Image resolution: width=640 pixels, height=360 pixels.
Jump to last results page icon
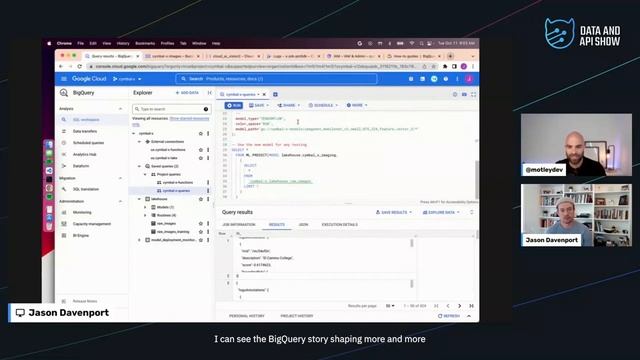click(471, 306)
